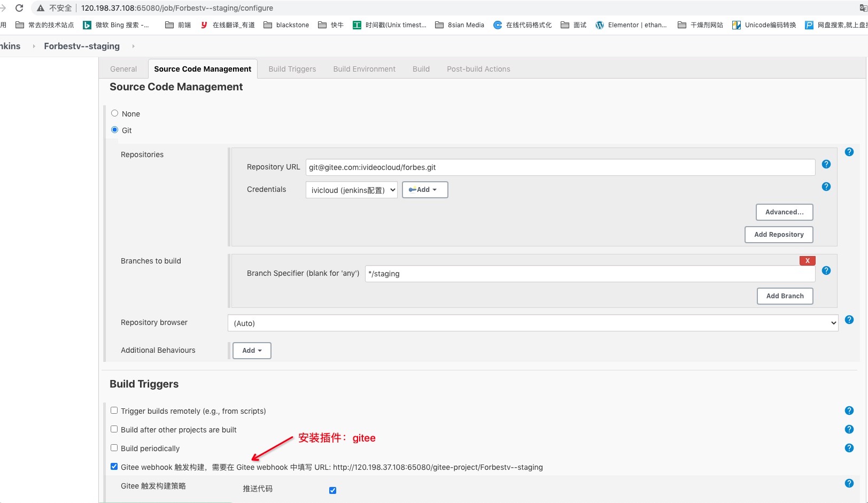Open the blackstone bookmark folder
868x503 pixels.
[x=286, y=25]
